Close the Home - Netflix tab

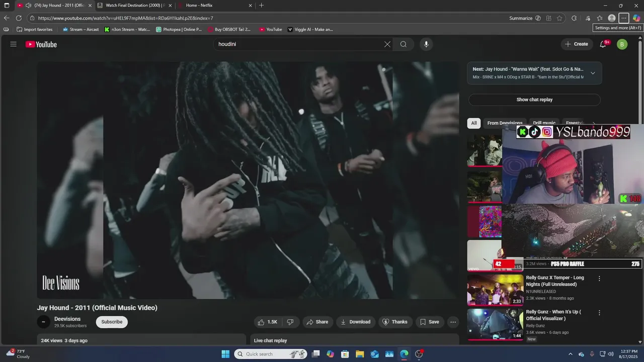point(250,6)
